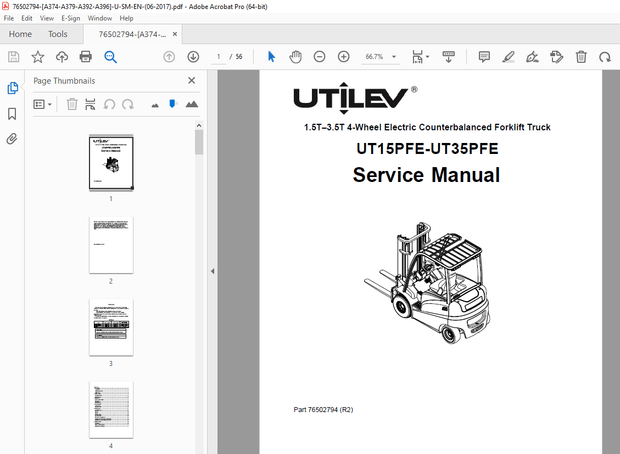Activate the selection arrow tool
Image resolution: width=620 pixels, height=454 pixels.
click(x=271, y=57)
